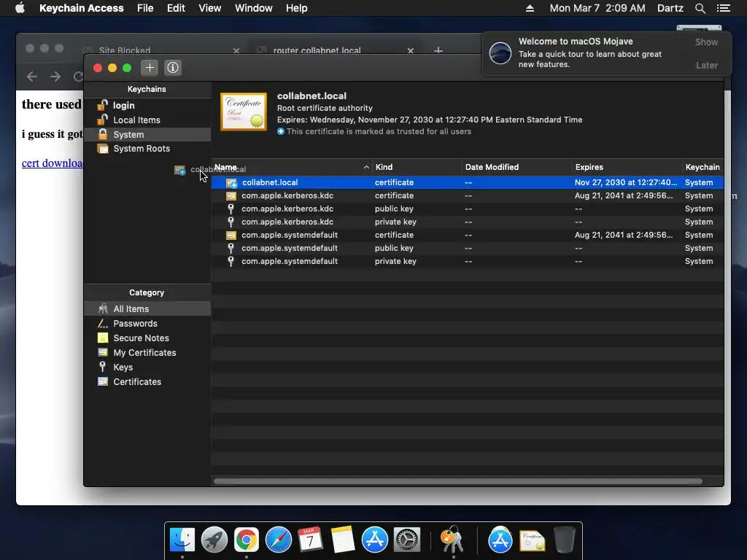The image size is (747, 560).
Task: Click the info button in Keychain toolbar
Action: (x=173, y=68)
